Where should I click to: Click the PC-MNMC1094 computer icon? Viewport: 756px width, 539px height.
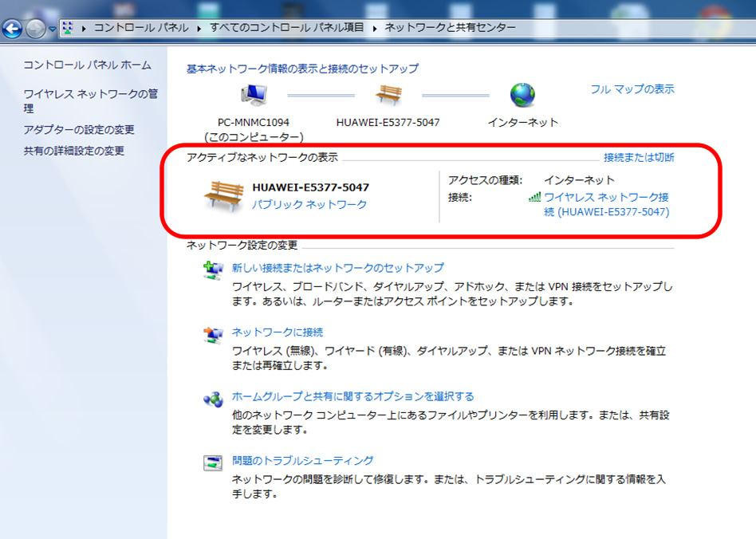click(x=254, y=95)
